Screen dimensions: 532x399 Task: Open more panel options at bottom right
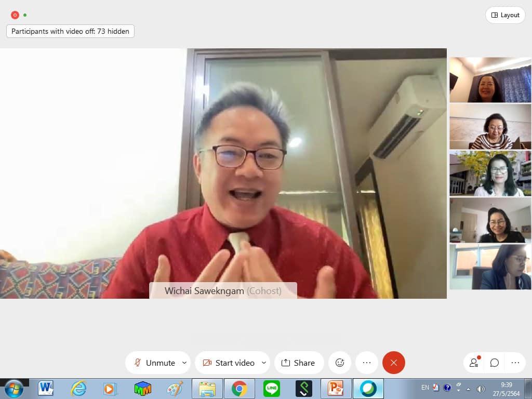pyautogui.click(x=515, y=363)
